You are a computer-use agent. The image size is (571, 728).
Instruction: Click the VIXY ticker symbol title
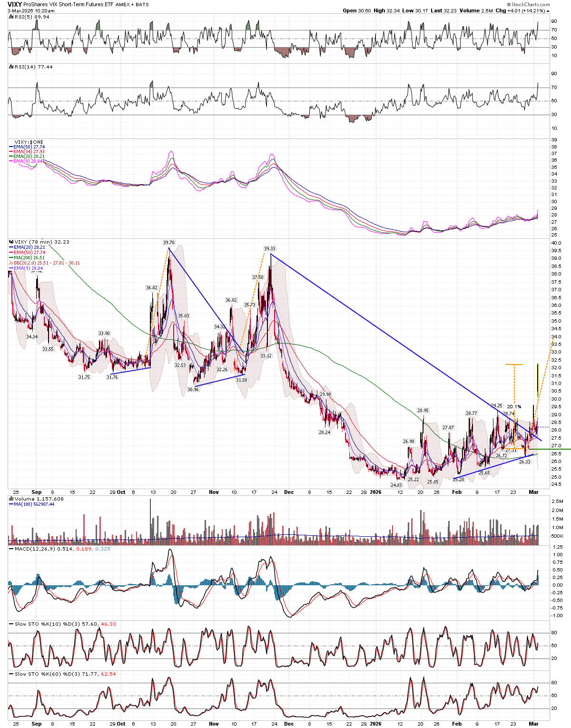pyautogui.click(x=15, y=4)
